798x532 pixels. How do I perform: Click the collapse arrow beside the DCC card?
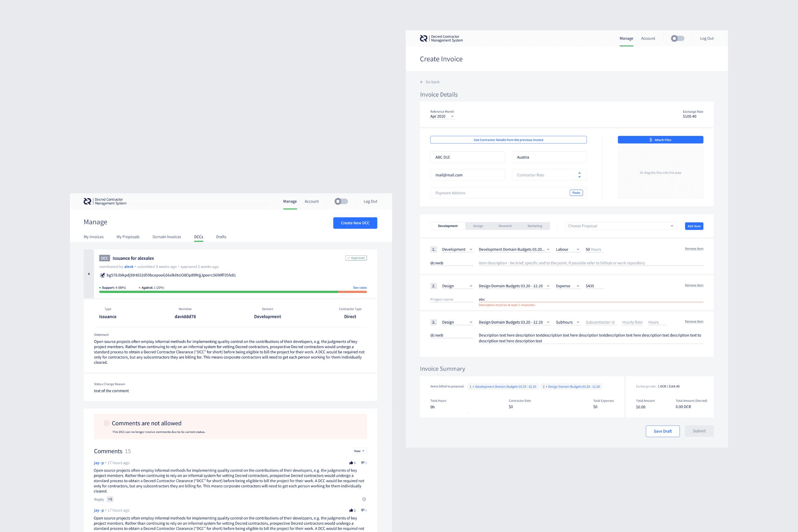89,274
